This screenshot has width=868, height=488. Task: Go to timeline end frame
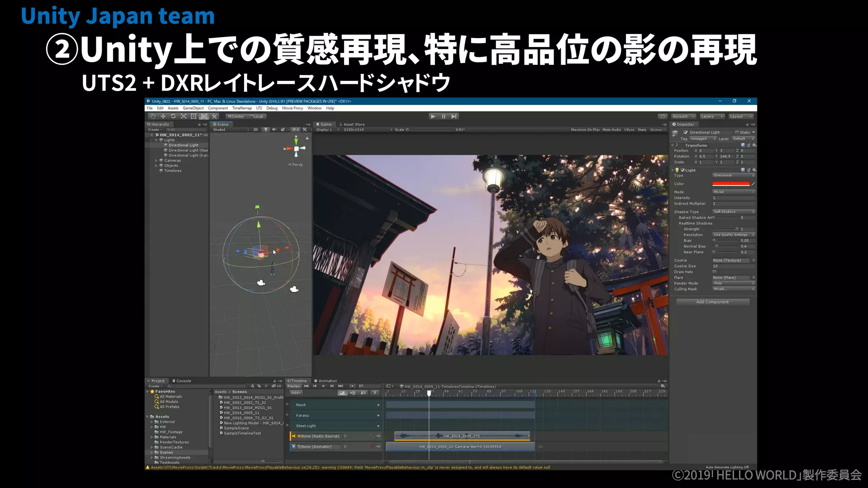(x=340, y=386)
